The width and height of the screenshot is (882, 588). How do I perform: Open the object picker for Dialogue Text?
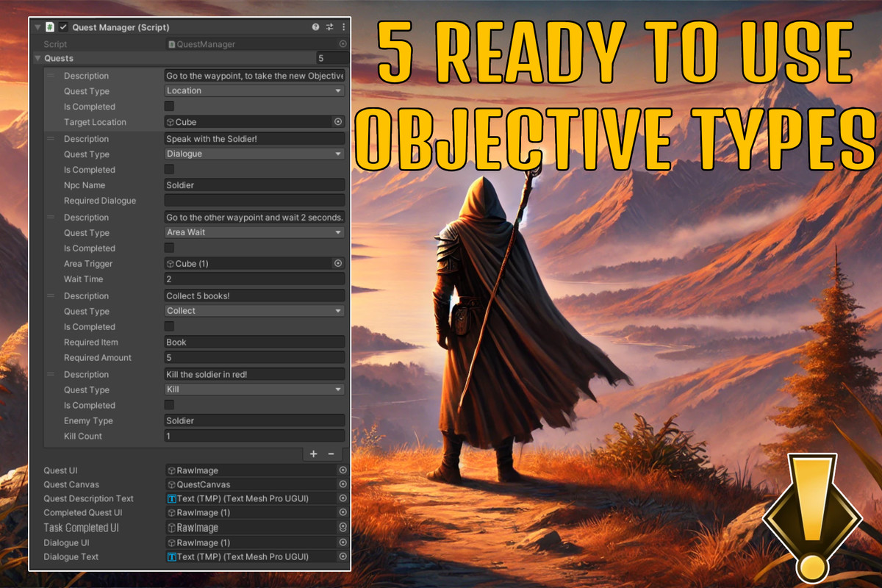point(342,556)
